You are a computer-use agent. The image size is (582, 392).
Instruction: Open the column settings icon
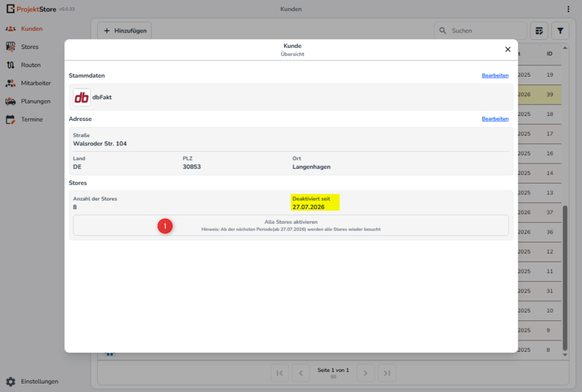(539, 31)
